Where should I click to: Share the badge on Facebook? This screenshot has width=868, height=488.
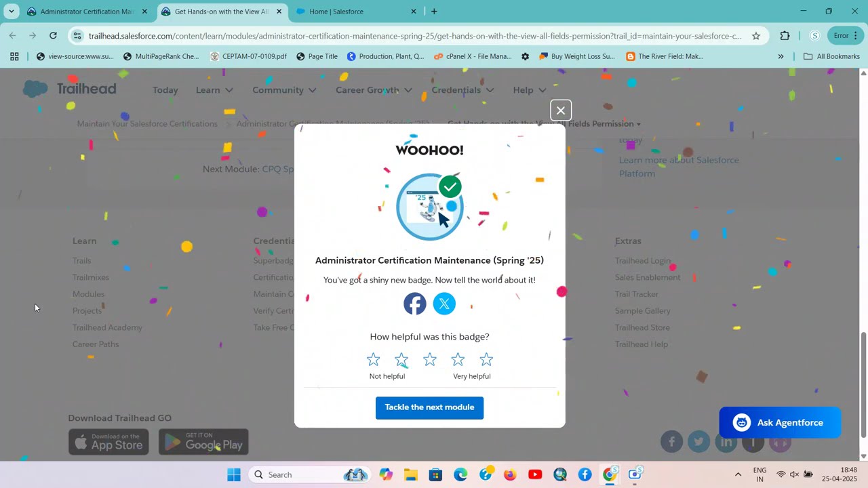coord(415,304)
